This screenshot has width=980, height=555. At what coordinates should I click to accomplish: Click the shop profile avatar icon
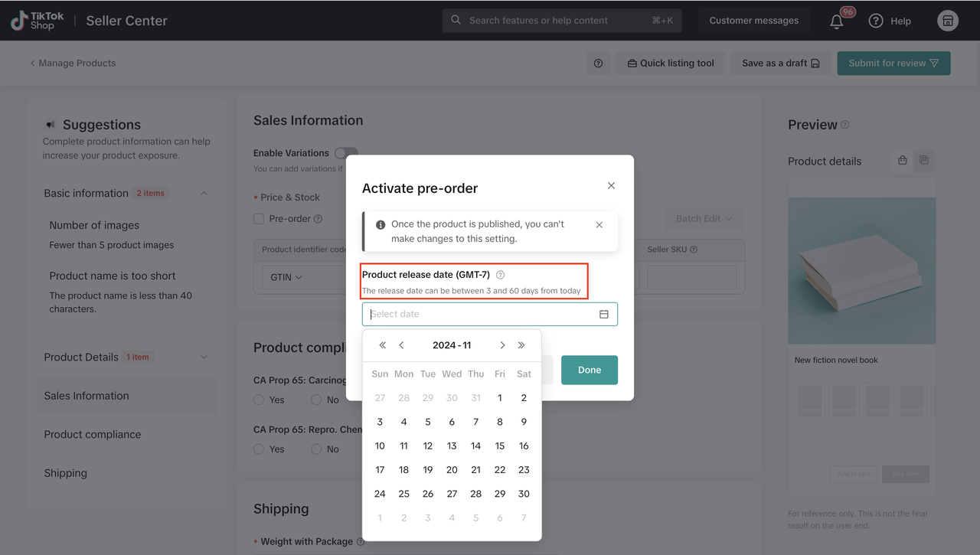click(948, 21)
